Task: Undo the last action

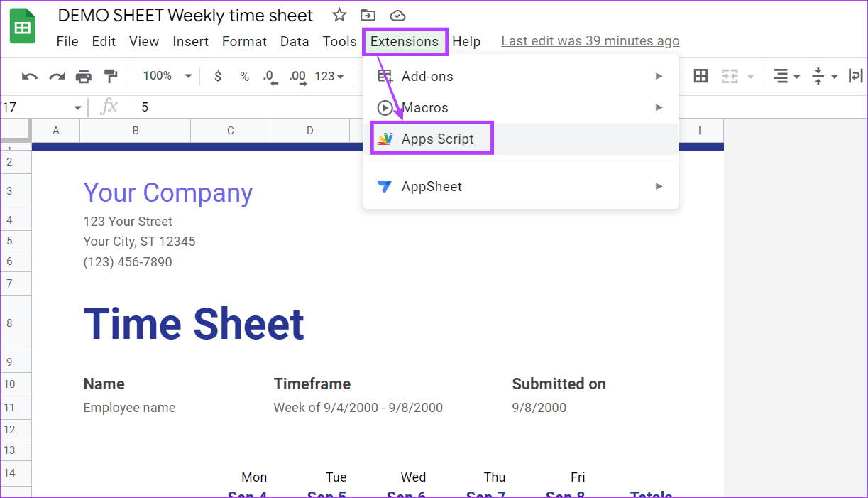Action: 28,76
